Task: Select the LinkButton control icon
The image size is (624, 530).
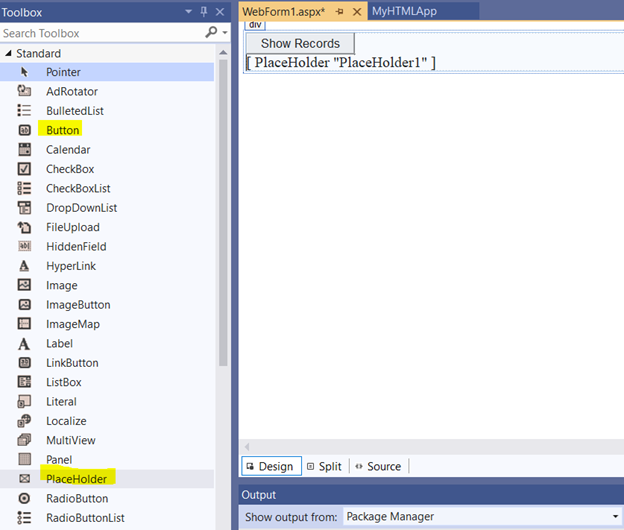Action: pos(24,362)
